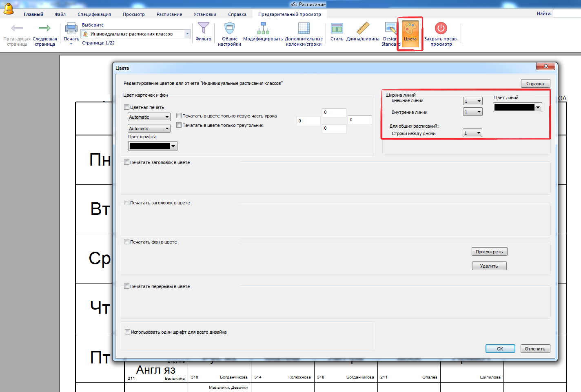Open the Строки между днями dropdown

[x=472, y=133]
